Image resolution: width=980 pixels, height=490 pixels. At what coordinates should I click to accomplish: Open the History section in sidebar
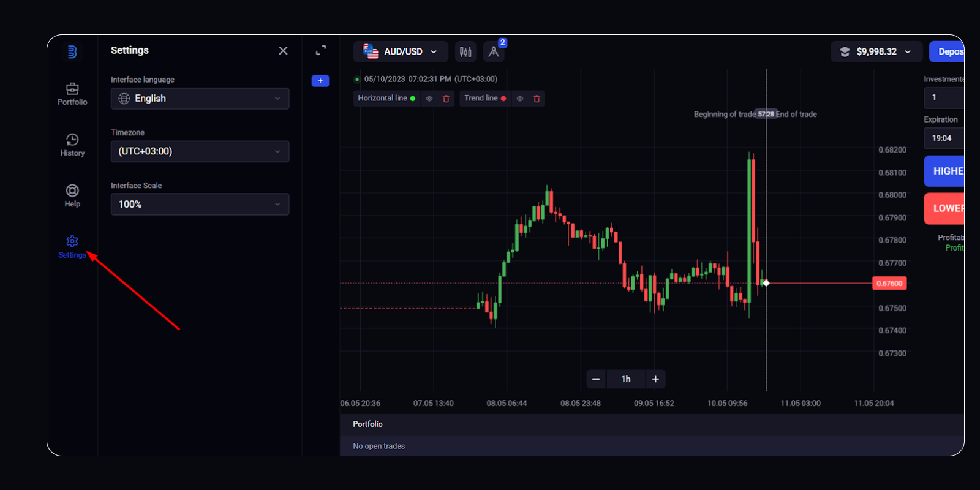pyautogui.click(x=72, y=145)
